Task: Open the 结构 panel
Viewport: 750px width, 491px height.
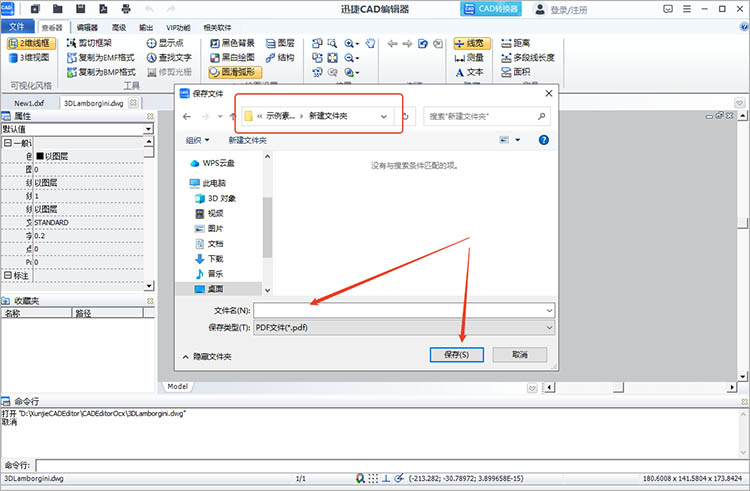Action: (280, 58)
